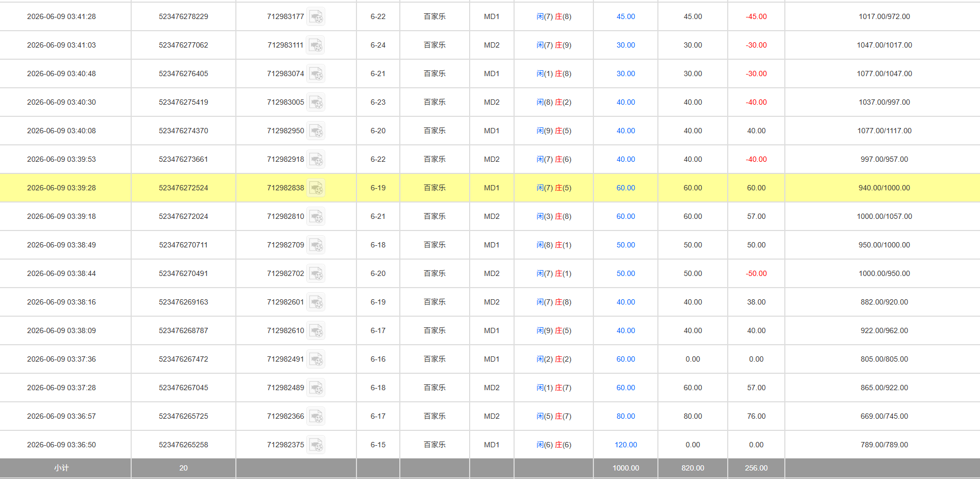Open video replay icon for round 712982838
The height and width of the screenshot is (479, 980).
tap(316, 188)
